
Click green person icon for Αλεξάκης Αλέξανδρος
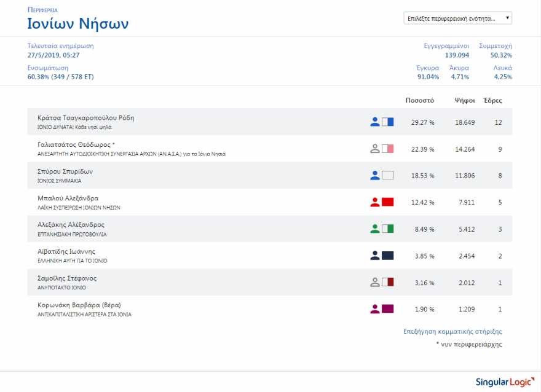click(x=375, y=229)
